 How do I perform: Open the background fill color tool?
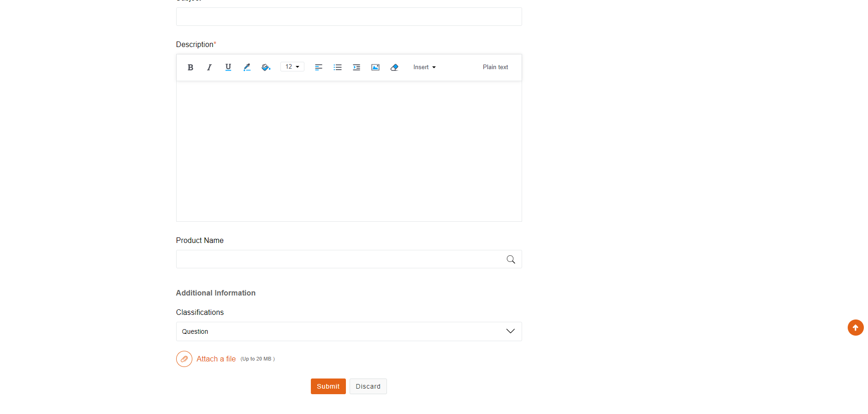[x=266, y=67]
